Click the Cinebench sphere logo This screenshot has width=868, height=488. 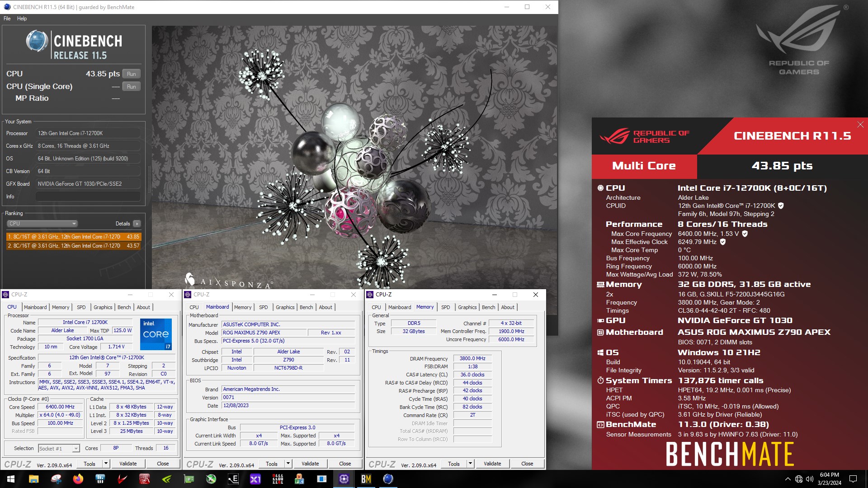coord(37,41)
